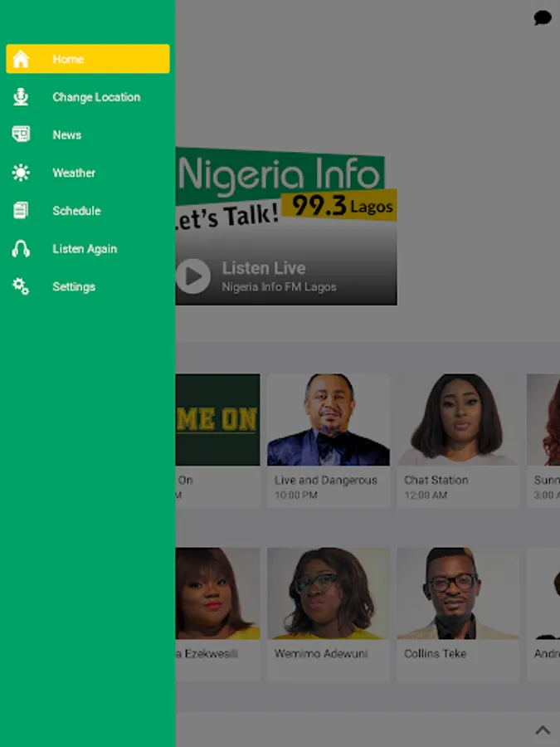Click 'Nigeria Info FM Lagos' subtitle
The width and height of the screenshot is (560, 747).
(x=279, y=287)
